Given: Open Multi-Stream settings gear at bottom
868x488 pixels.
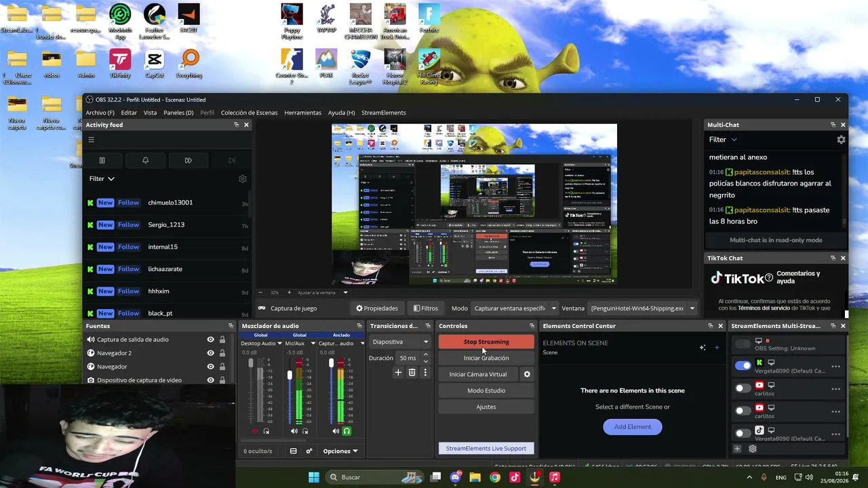Looking at the screenshot, I should [x=752, y=449].
